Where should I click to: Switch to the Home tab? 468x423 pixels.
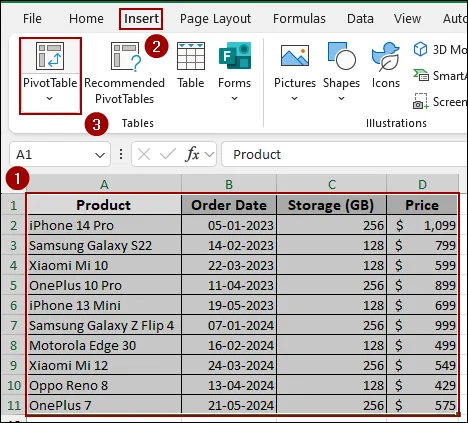[x=86, y=19]
